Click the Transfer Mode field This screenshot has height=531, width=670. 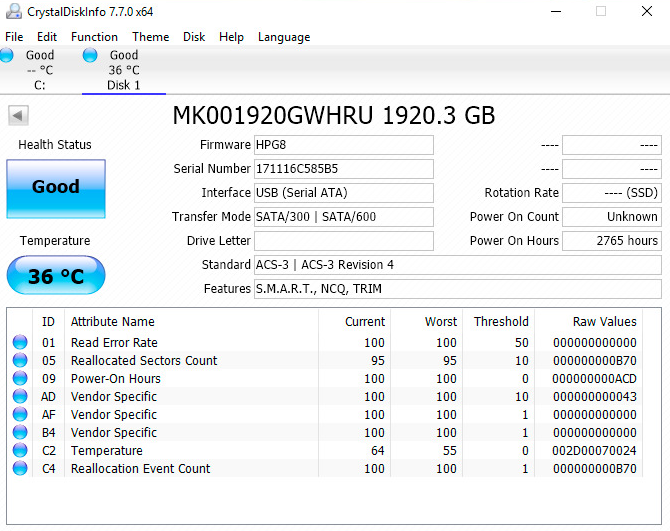[x=344, y=217]
